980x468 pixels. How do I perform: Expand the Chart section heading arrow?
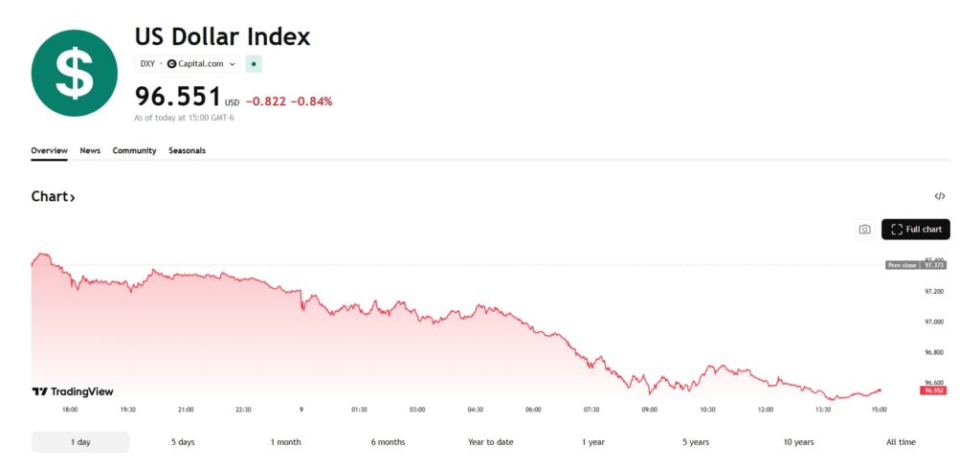click(72, 197)
